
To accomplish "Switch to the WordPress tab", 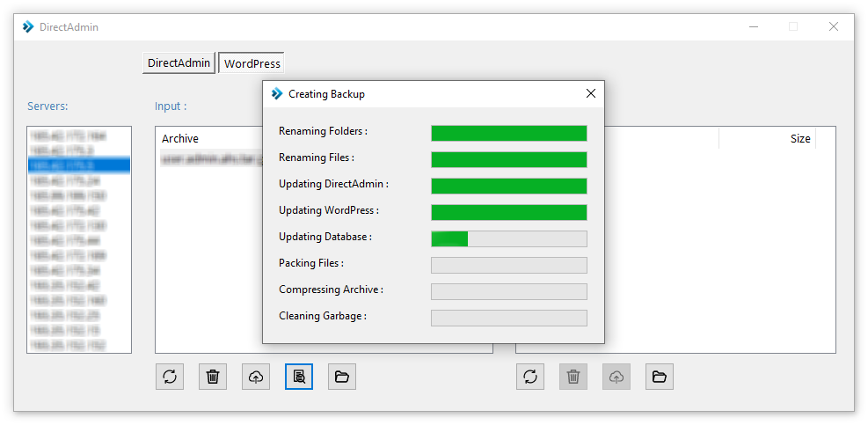I will pyautogui.click(x=252, y=63).
